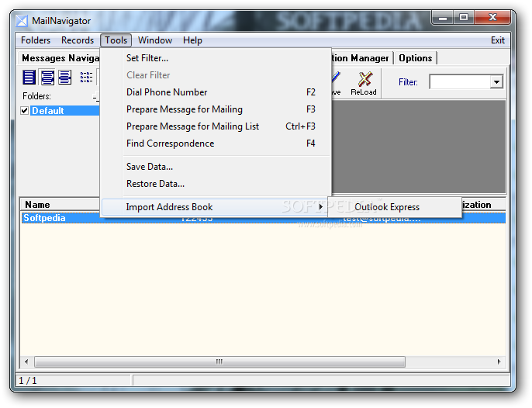Close the MailNavigator window
This screenshot has height=408, width=532.
tap(492, 18)
